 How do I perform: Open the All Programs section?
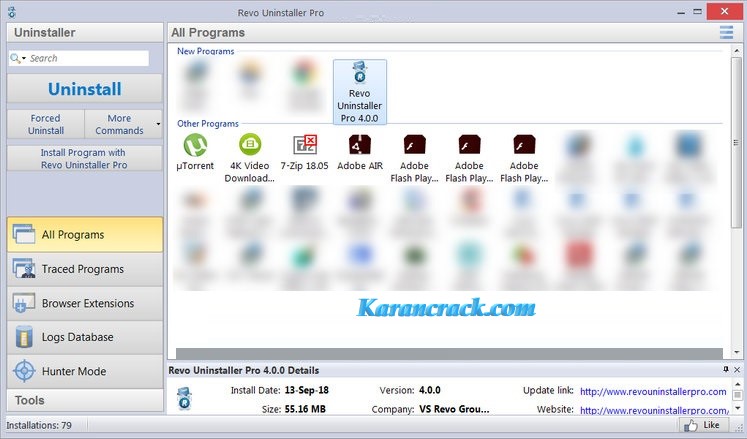(x=85, y=235)
